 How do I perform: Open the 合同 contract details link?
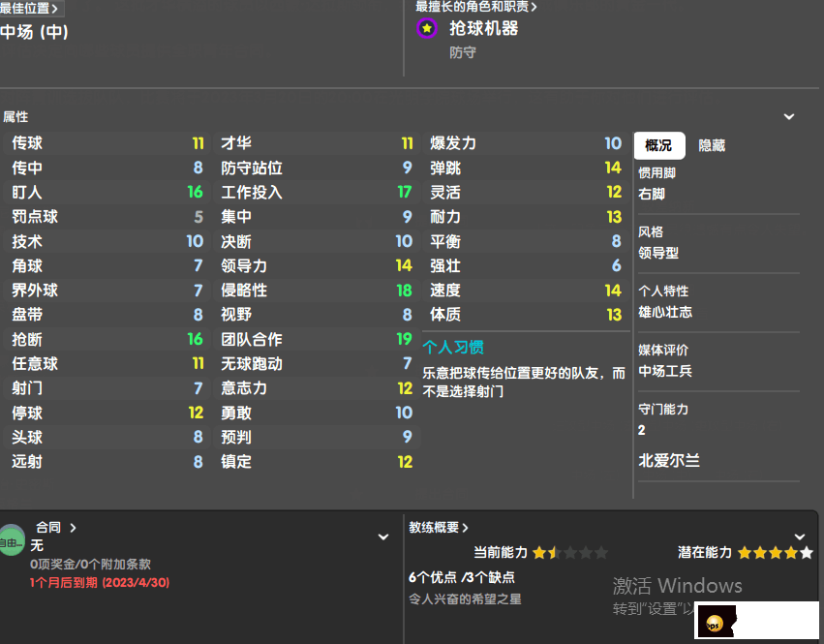click(x=55, y=528)
